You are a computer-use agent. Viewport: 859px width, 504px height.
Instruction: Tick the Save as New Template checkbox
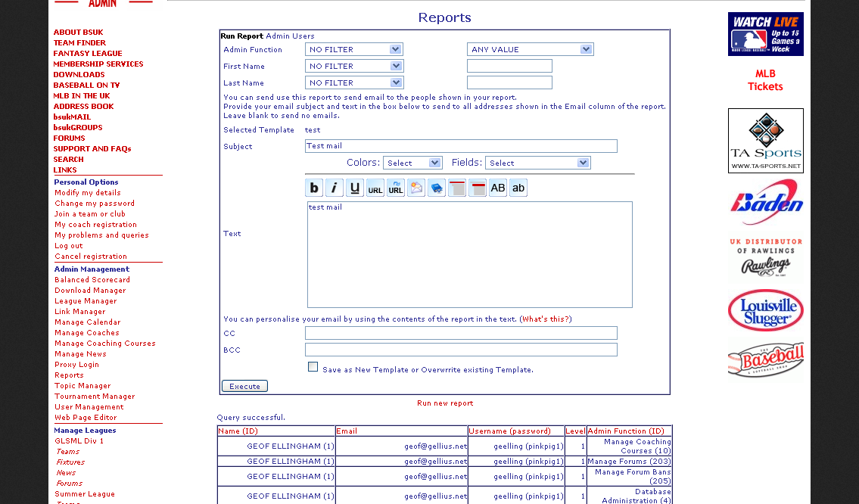click(x=313, y=367)
